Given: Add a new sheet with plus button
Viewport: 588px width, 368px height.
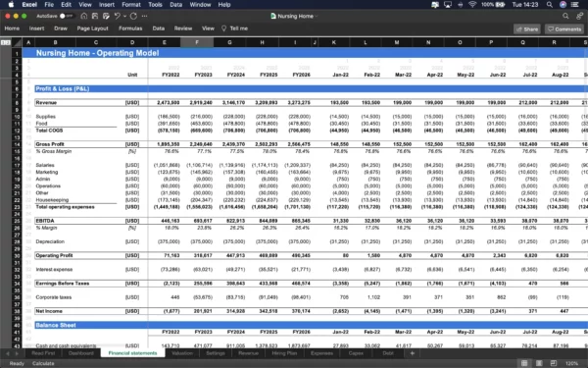Looking at the screenshot, I should [413, 353].
